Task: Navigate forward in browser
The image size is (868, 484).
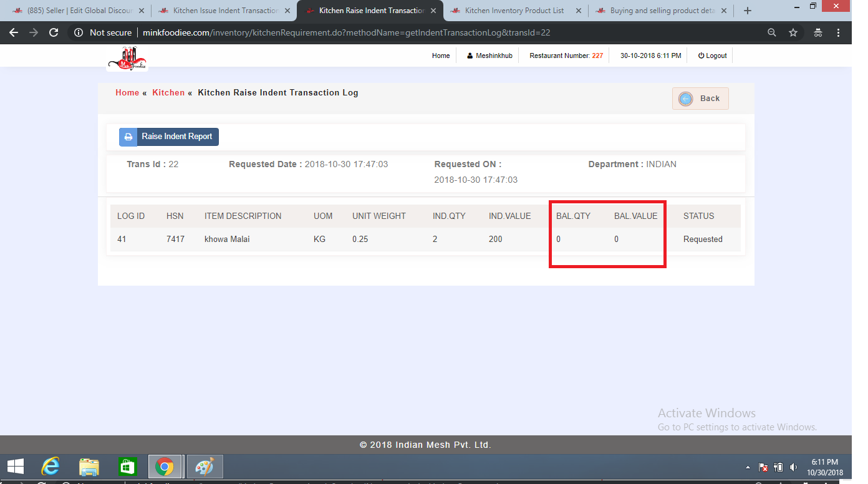Action: pos(34,32)
